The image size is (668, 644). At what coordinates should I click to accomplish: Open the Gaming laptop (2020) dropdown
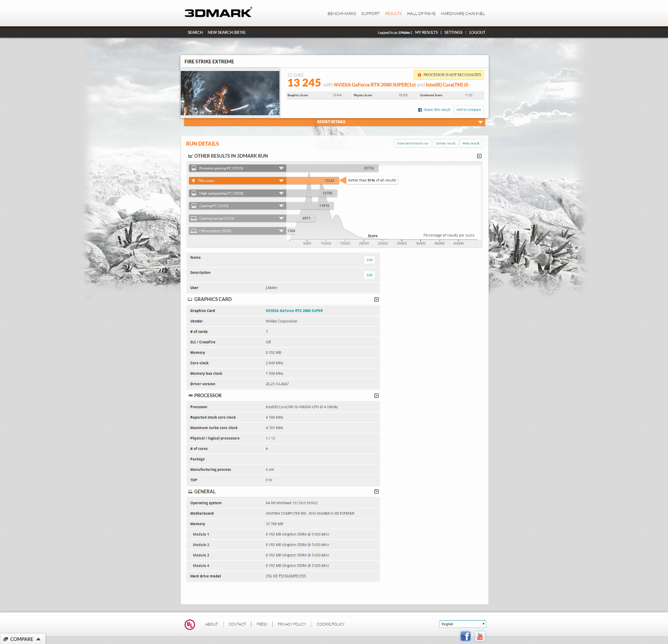coord(281,218)
